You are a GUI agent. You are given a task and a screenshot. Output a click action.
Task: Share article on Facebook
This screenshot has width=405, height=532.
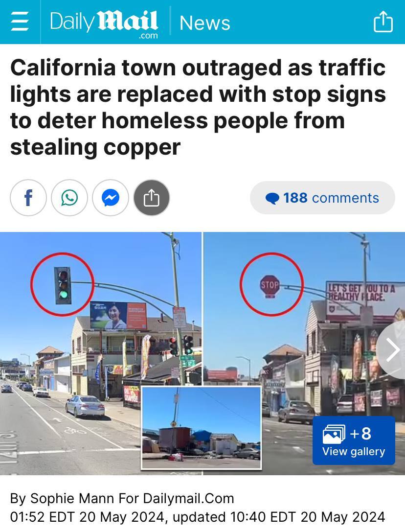pyautogui.click(x=28, y=198)
